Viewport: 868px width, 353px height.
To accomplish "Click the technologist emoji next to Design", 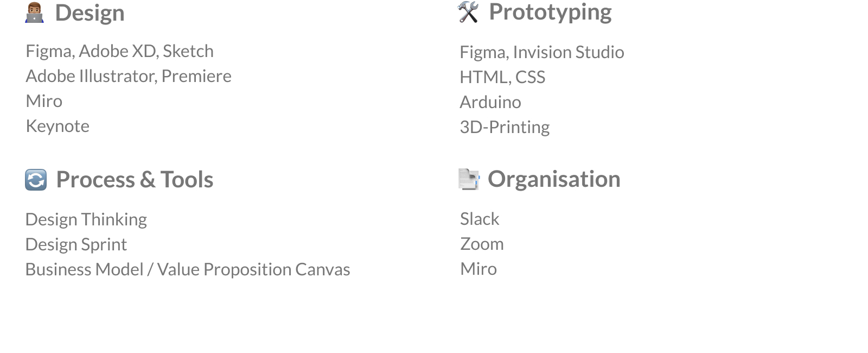I will (35, 12).
